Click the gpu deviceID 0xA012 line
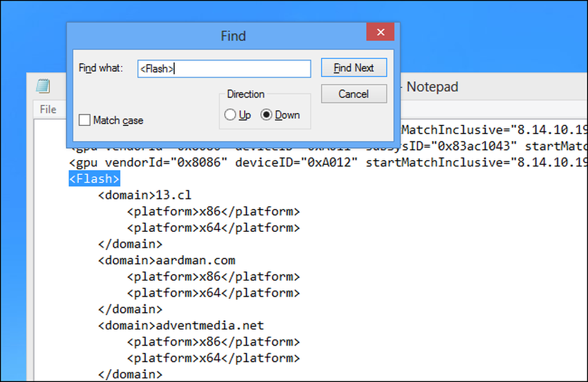Image resolution: width=588 pixels, height=382 pixels. (328, 162)
